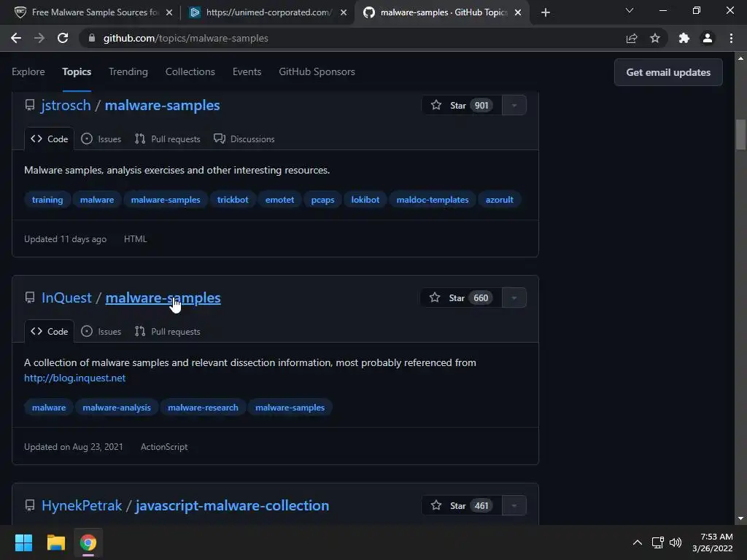
Task: Go forward with the browser arrow
Action: (39, 38)
